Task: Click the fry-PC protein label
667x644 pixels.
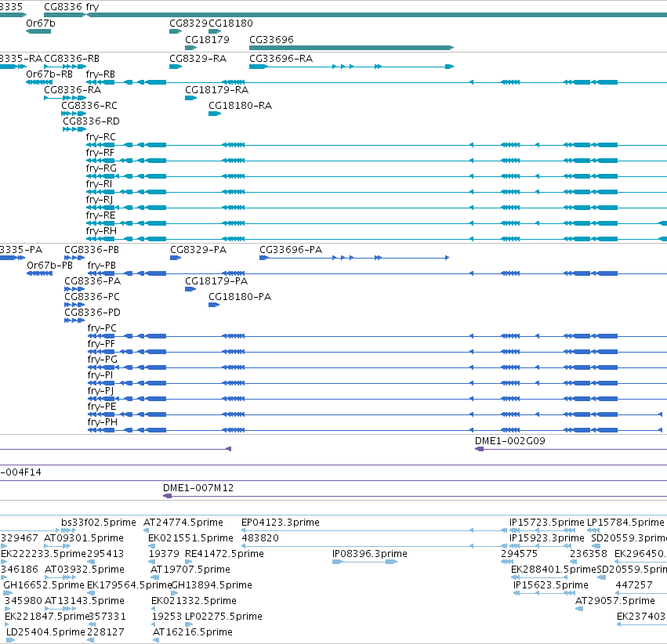Action: (x=102, y=328)
